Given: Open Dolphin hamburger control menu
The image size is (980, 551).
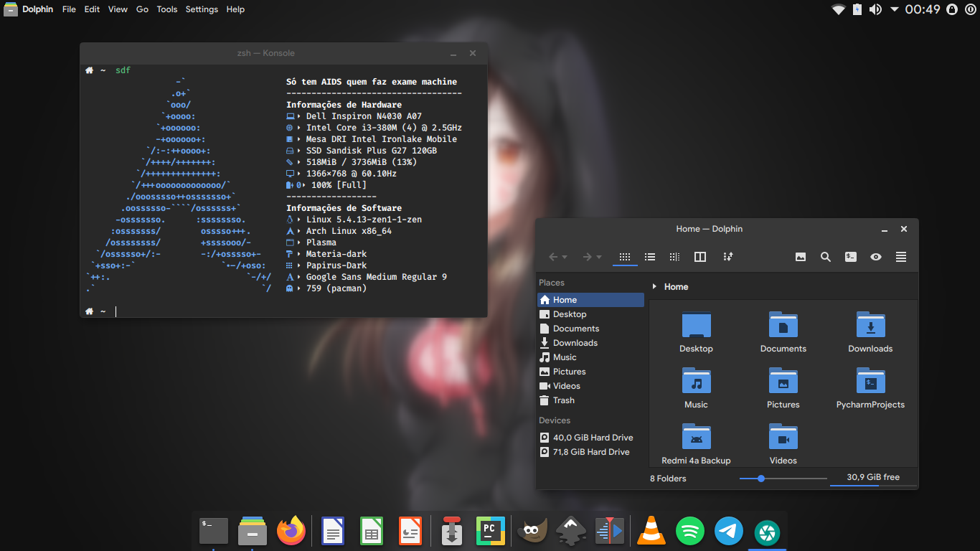Looking at the screenshot, I should click(901, 257).
